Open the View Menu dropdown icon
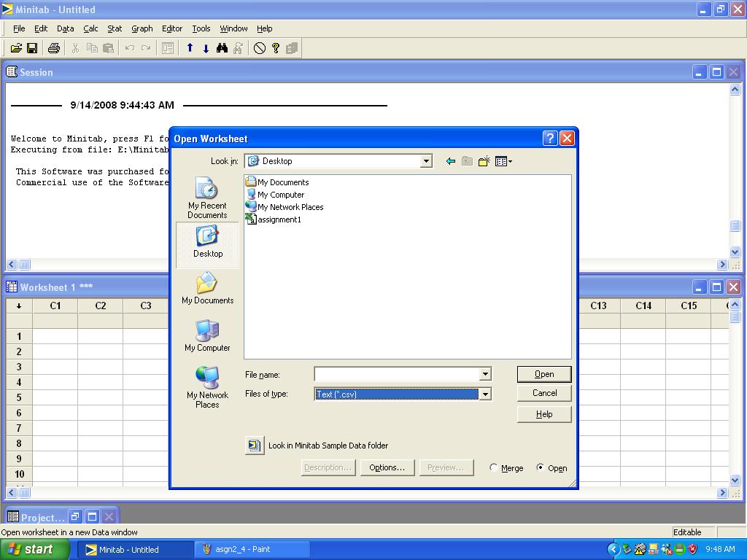The height and width of the screenshot is (560, 747). point(503,161)
